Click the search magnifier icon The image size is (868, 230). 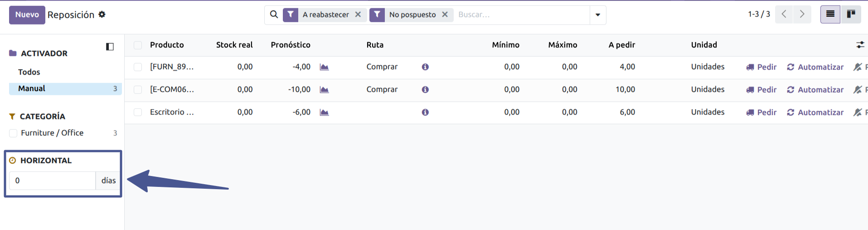[x=274, y=15]
